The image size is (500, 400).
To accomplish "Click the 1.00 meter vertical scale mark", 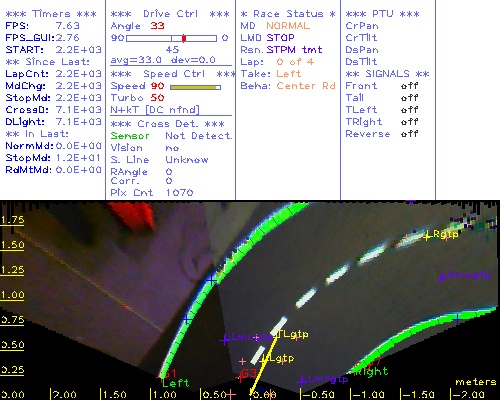I will click(x=12, y=295).
